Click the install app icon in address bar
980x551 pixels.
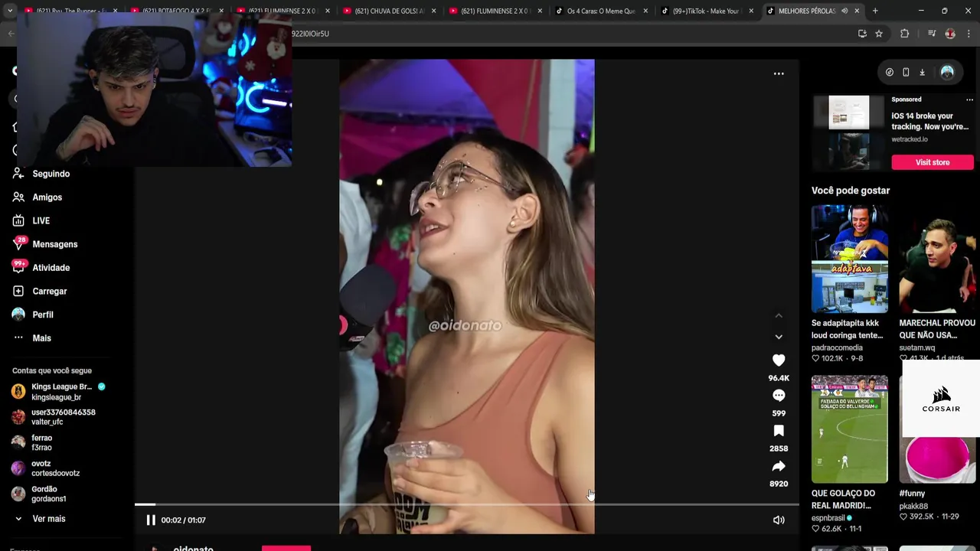click(862, 34)
